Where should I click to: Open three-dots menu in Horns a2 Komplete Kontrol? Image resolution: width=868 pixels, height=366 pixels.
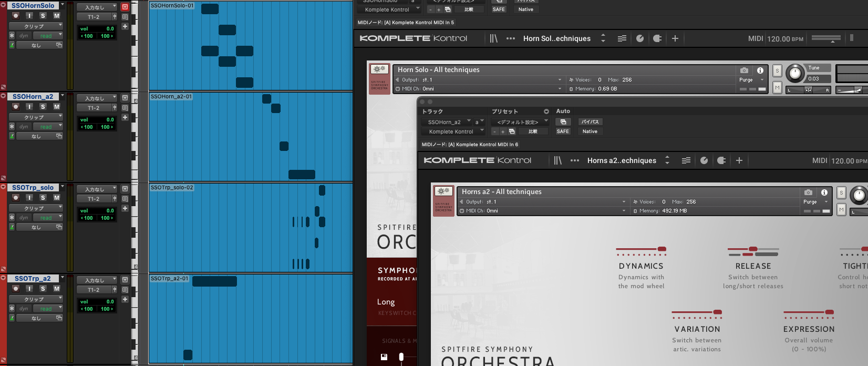click(x=575, y=160)
